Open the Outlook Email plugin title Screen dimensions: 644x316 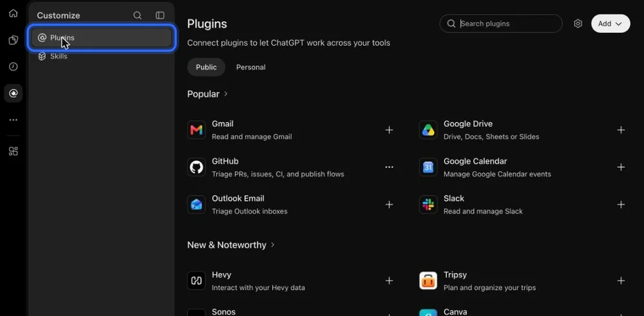238,198
